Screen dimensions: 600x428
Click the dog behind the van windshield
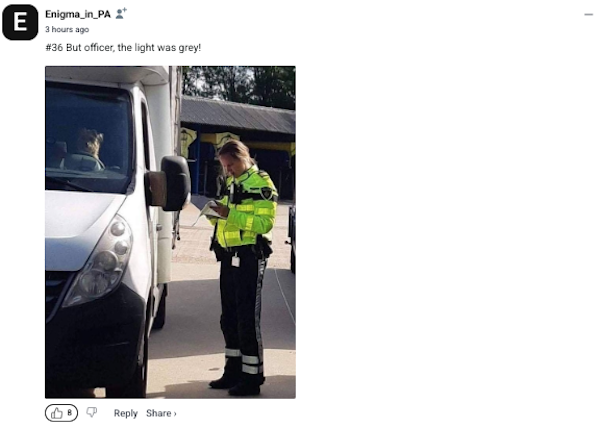tap(89, 143)
